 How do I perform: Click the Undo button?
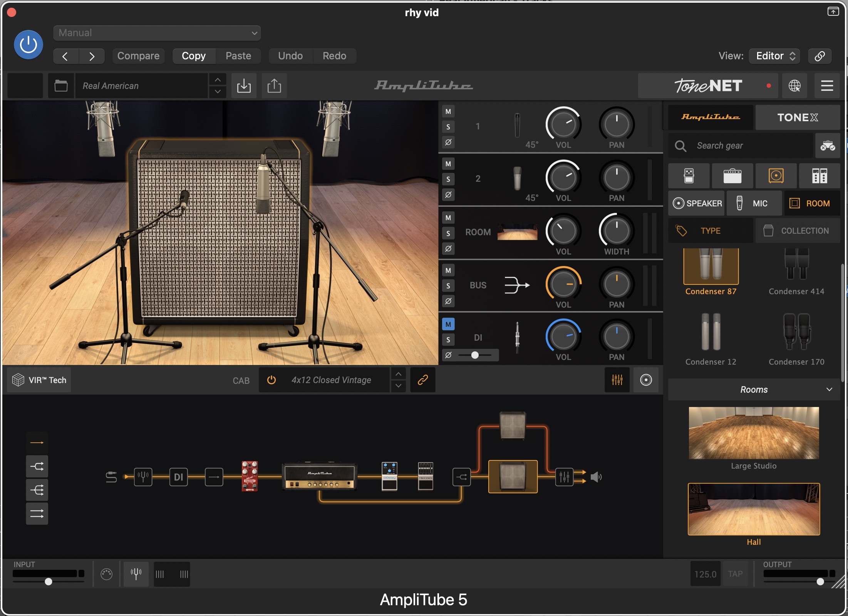(x=290, y=56)
